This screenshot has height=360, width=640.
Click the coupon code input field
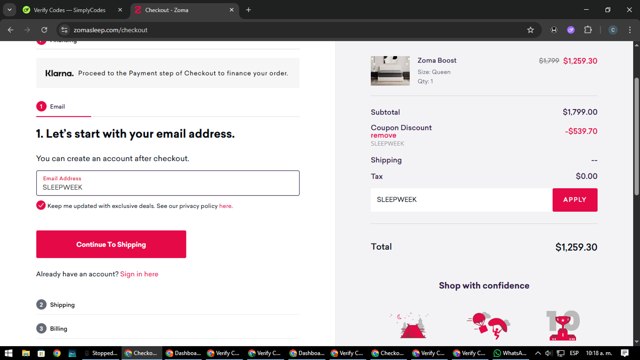click(x=461, y=200)
